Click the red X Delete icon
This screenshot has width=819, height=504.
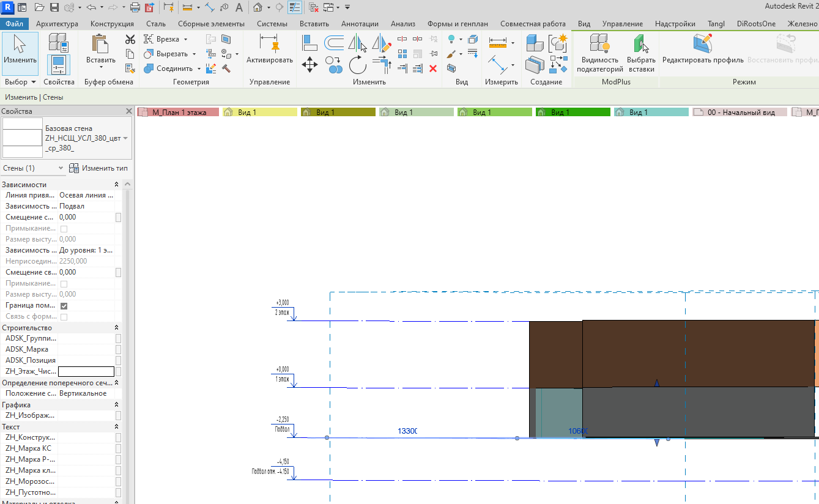click(433, 69)
